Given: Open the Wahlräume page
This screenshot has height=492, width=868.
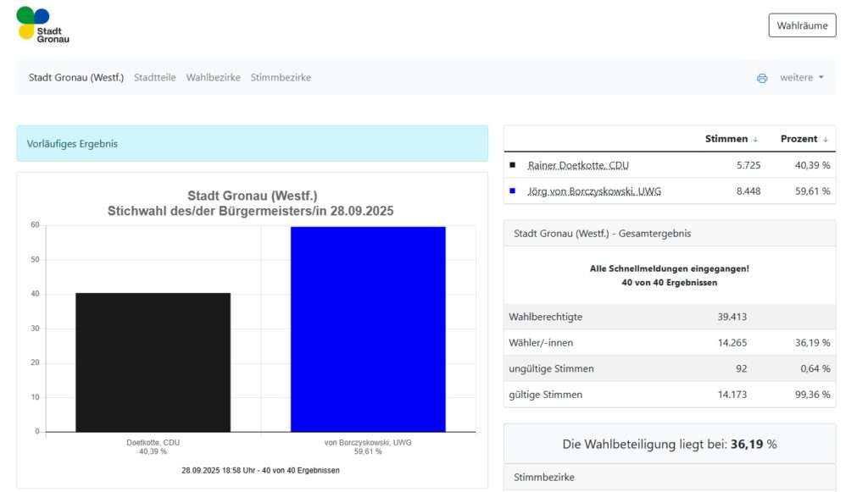Looking at the screenshot, I should (x=802, y=25).
